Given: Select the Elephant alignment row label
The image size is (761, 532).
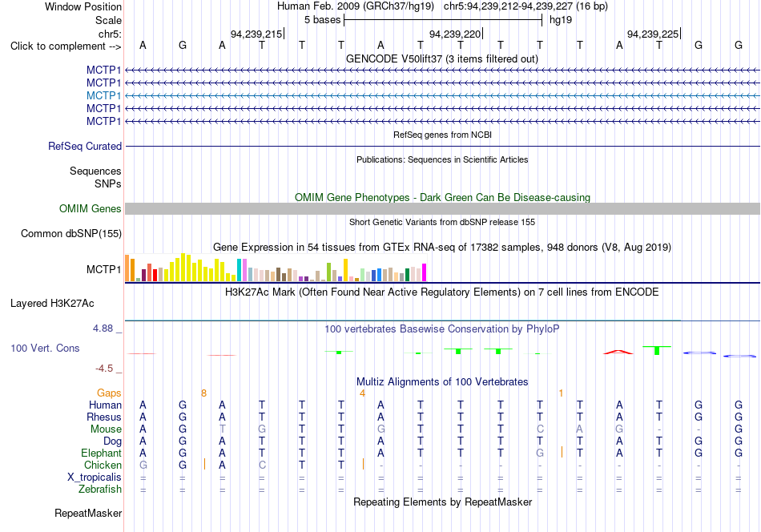Looking at the screenshot, I should pos(101,453).
